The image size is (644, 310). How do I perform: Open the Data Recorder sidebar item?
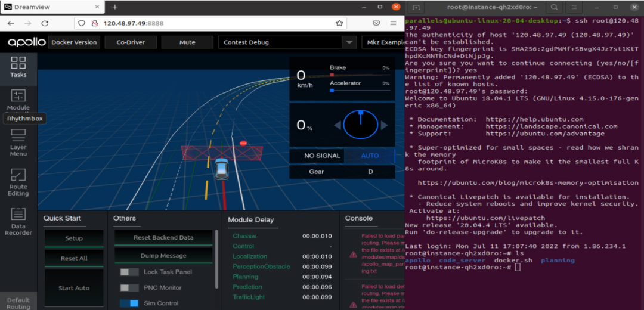[x=18, y=221]
